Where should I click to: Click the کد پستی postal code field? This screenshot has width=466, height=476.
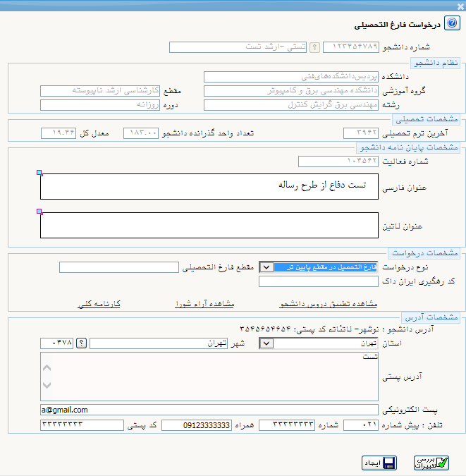[82, 425]
